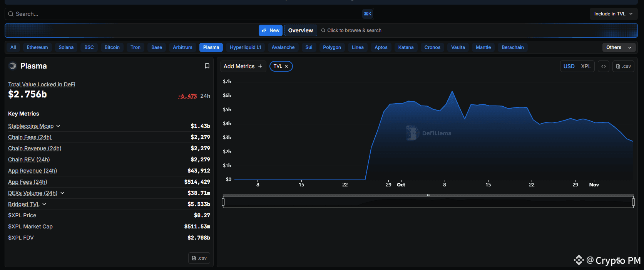Click the magnifier icon in the search bar
The width and height of the screenshot is (644, 270).
pyautogui.click(x=11, y=14)
